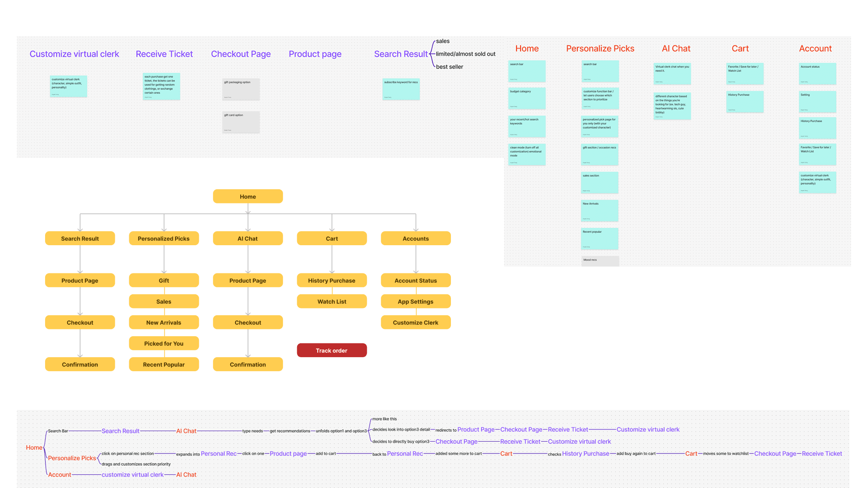868x488 pixels.
Task: Click the Accounts flowchart node
Action: 415,238
